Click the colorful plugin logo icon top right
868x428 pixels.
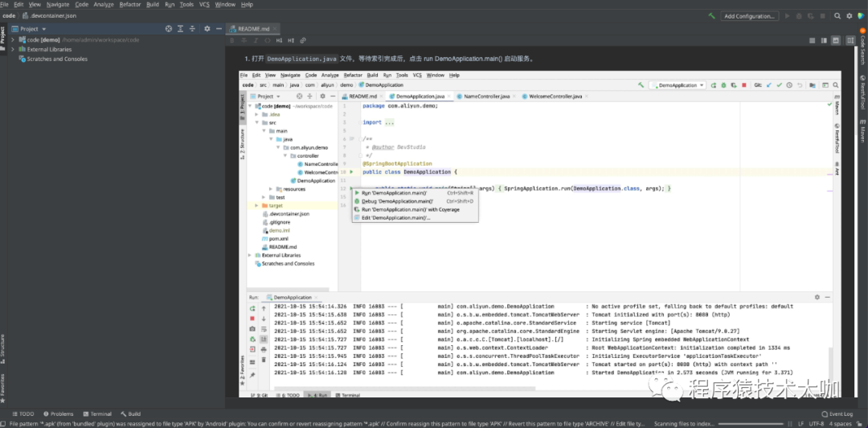click(x=860, y=16)
